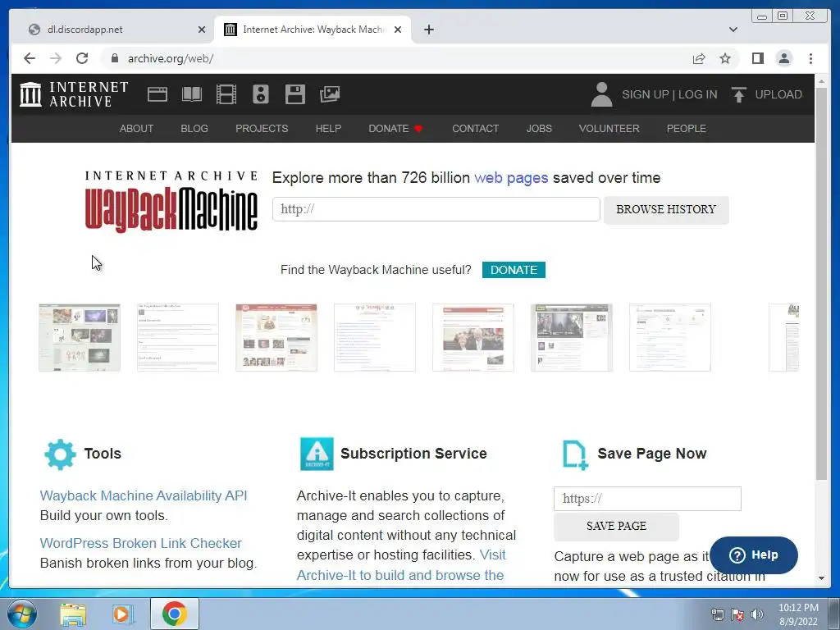
Task: Open the Images icon in Archive header
Action: (330, 94)
